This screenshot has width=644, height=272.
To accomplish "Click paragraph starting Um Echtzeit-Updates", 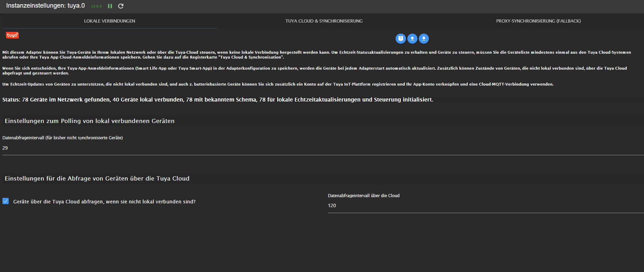I will tap(278, 84).
